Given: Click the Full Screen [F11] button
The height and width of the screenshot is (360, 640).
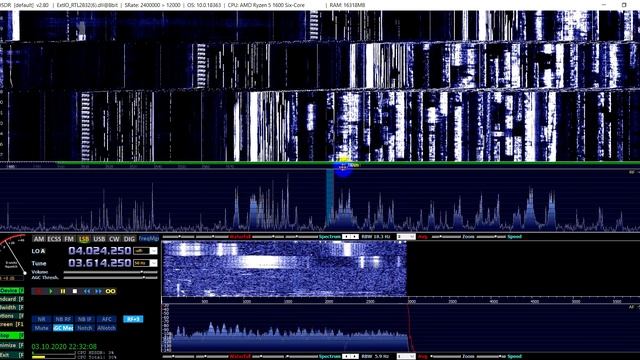Looking at the screenshot, I should point(12,324).
